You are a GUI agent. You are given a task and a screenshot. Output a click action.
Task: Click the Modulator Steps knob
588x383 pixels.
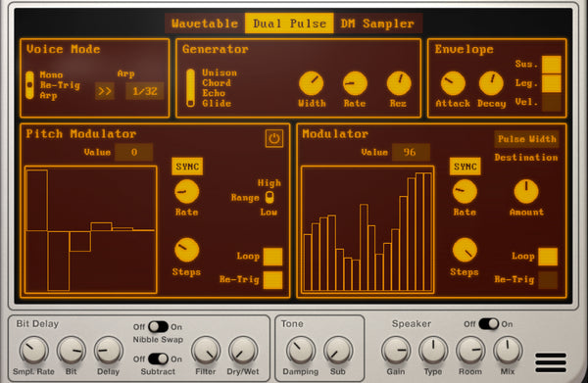tap(465, 250)
